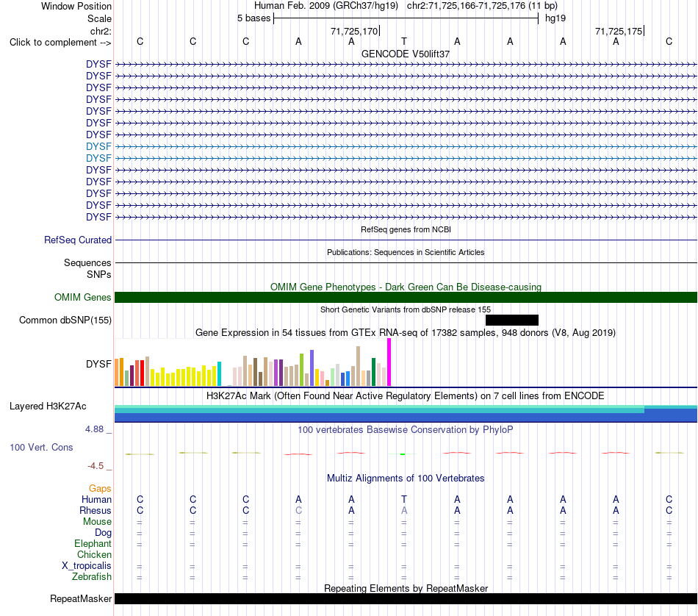Click the faded 'A' in Rhesus row under T

coord(404,510)
